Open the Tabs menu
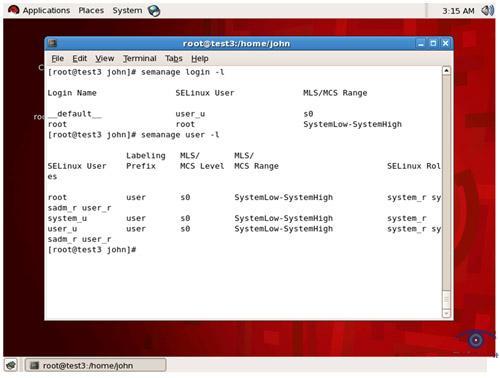The width and height of the screenshot is (500, 378). 174,59
